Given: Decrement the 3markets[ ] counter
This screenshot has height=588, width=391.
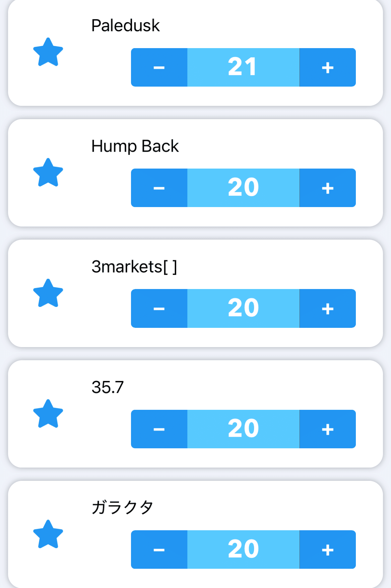Looking at the screenshot, I should 159,309.
